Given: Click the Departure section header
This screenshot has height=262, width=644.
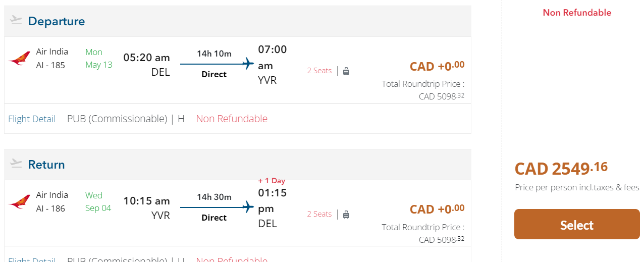Looking at the screenshot, I should click(56, 21).
